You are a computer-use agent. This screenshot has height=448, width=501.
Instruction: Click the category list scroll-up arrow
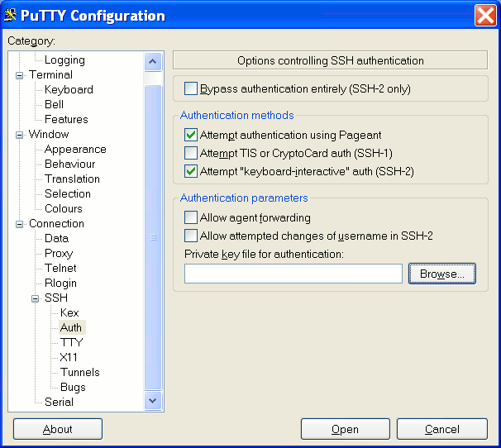(x=153, y=61)
